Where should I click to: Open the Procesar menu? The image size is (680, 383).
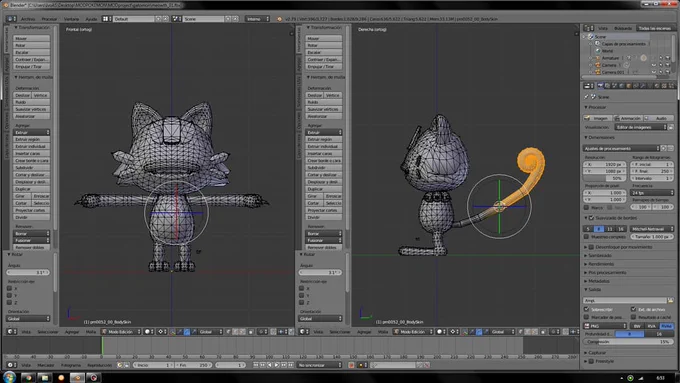(49, 19)
